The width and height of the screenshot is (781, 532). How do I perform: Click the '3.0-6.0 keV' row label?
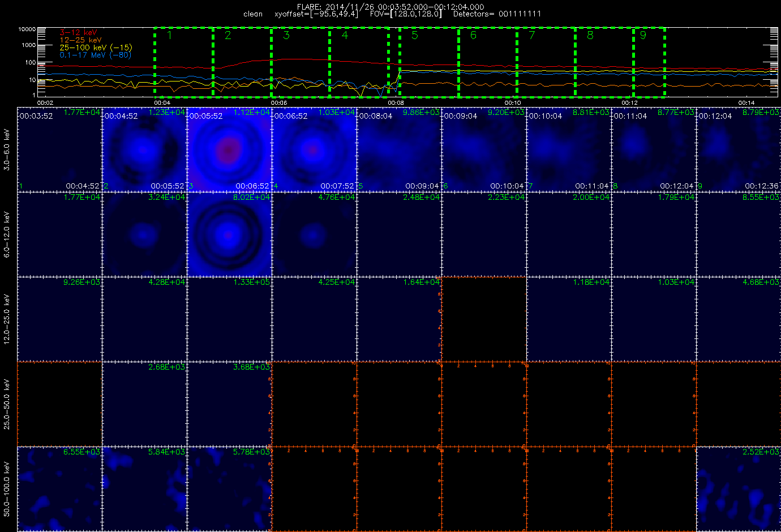pos(7,149)
